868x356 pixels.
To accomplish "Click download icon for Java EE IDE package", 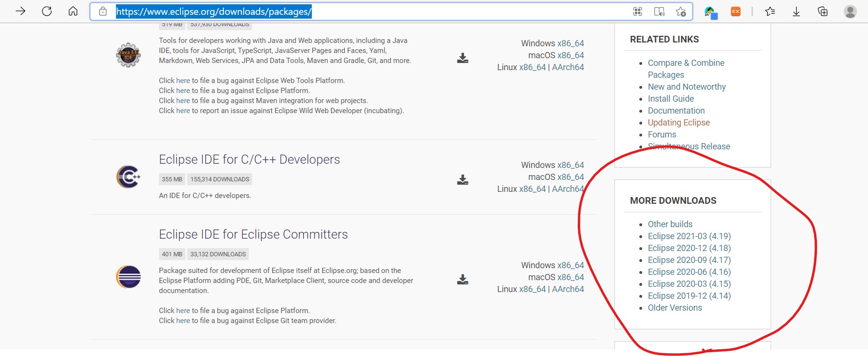I will coord(463,58).
